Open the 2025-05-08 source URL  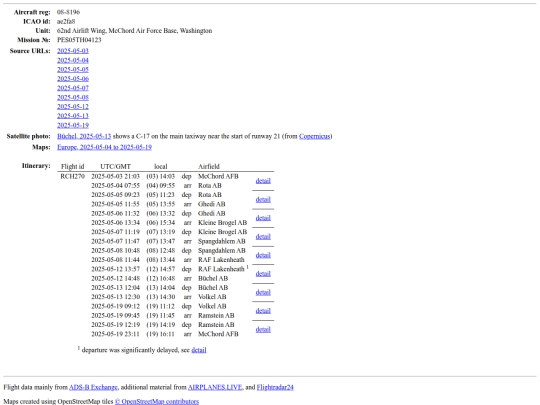point(73,97)
